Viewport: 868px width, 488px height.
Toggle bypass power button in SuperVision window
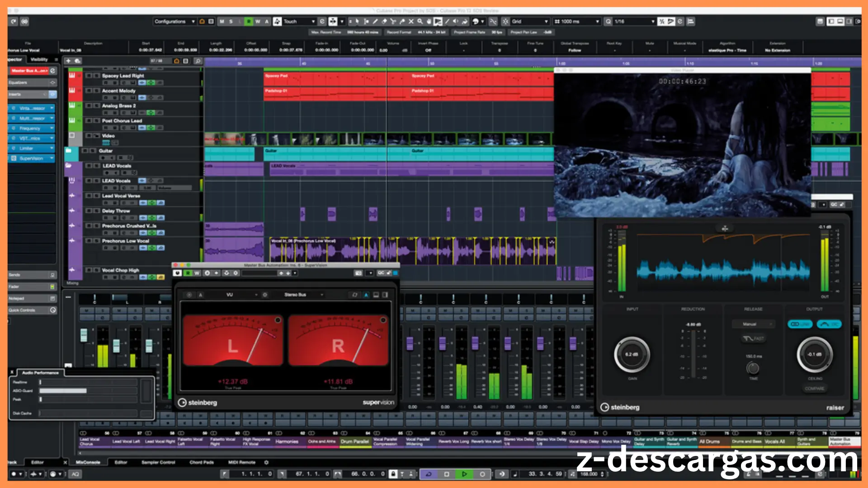[x=178, y=273]
